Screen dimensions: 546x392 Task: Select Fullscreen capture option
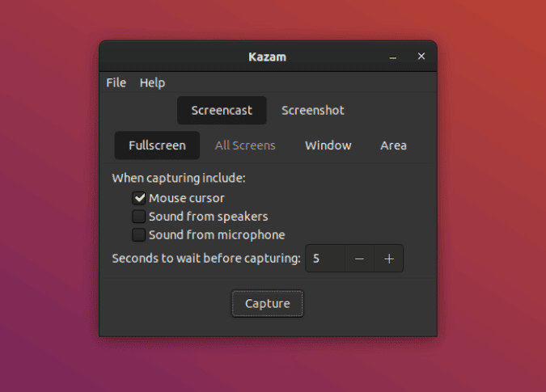tap(157, 145)
